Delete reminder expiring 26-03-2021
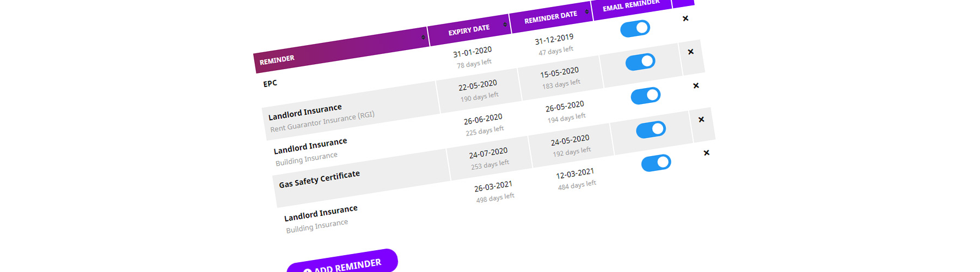The width and height of the screenshot is (980, 272). pyautogui.click(x=706, y=153)
